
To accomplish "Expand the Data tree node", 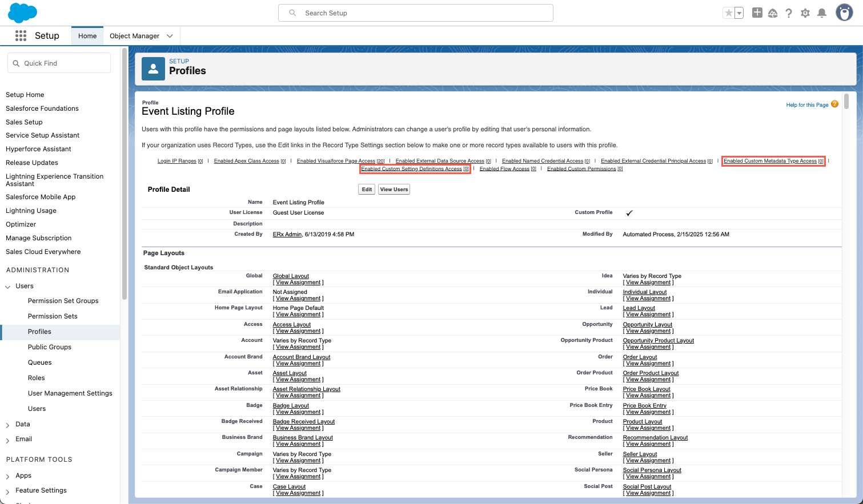I will 8,425.
